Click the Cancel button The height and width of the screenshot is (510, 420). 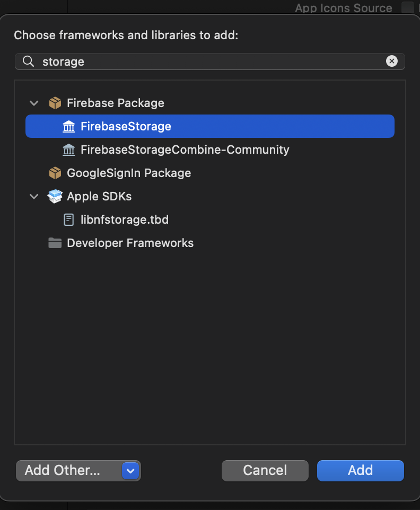click(x=265, y=470)
